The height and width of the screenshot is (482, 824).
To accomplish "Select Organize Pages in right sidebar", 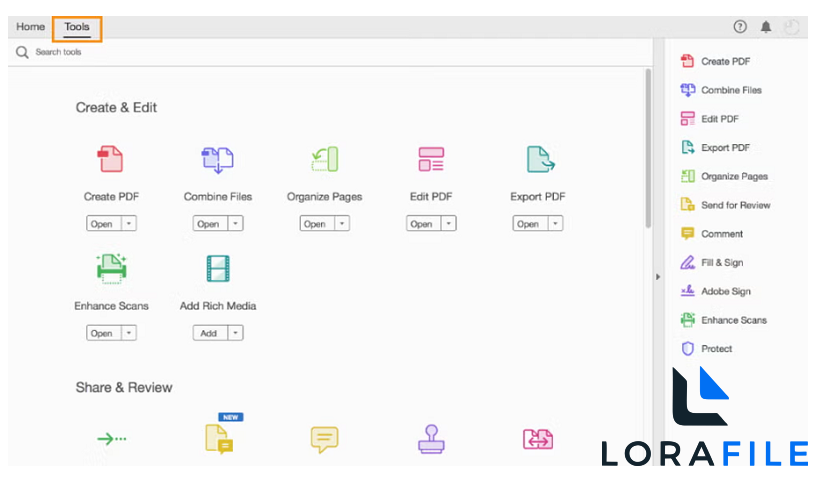I will [x=724, y=176].
